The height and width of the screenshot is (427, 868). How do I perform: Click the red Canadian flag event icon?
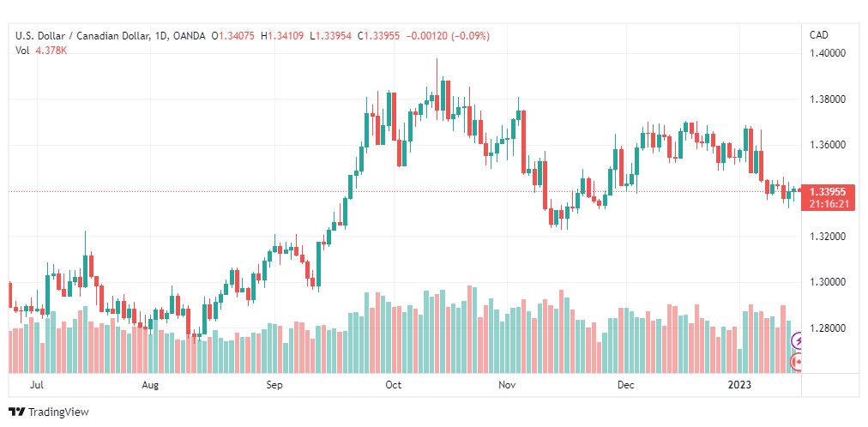coord(797,363)
